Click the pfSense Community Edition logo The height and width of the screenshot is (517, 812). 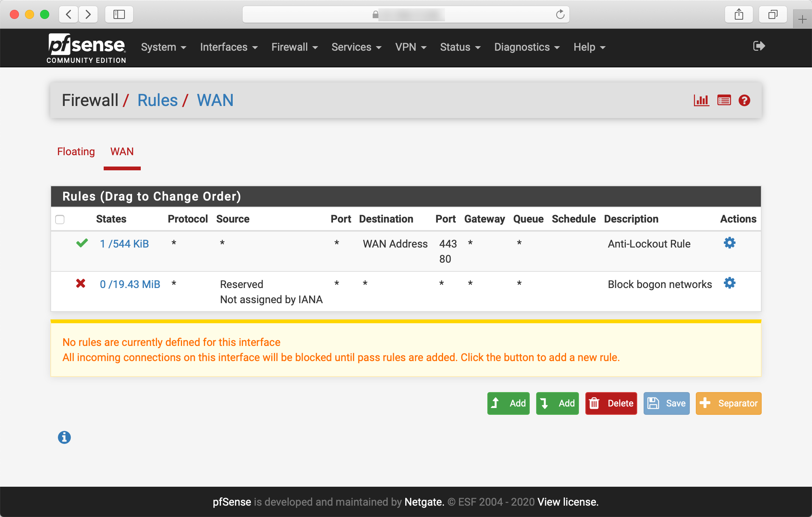click(x=86, y=48)
